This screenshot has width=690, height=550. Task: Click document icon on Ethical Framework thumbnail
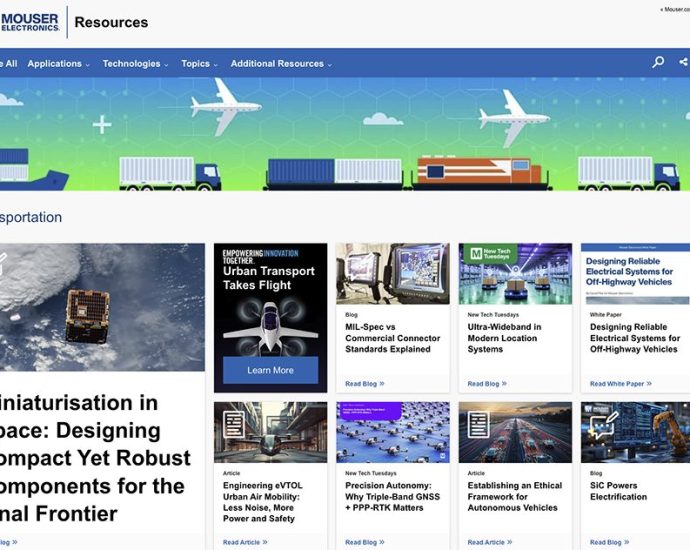pos(478,424)
